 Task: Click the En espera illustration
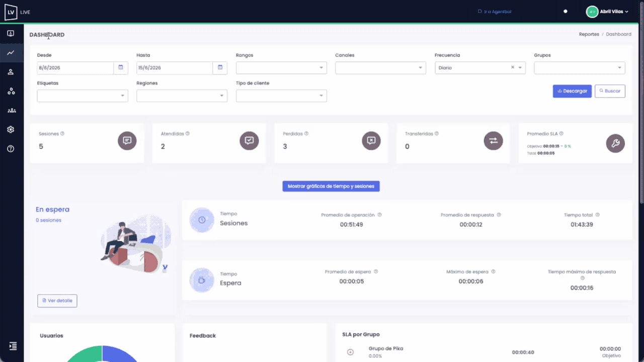click(135, 243)
